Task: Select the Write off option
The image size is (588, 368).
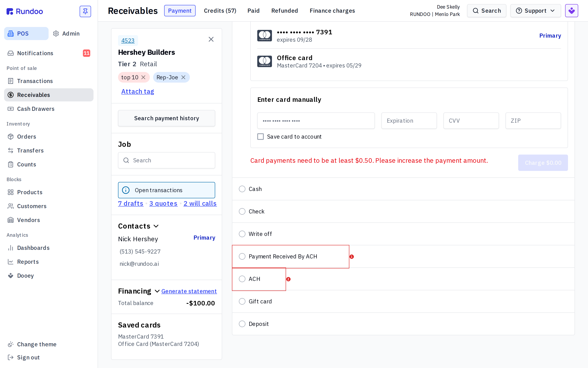Action: pyautogui.click(x=242, y=234)
